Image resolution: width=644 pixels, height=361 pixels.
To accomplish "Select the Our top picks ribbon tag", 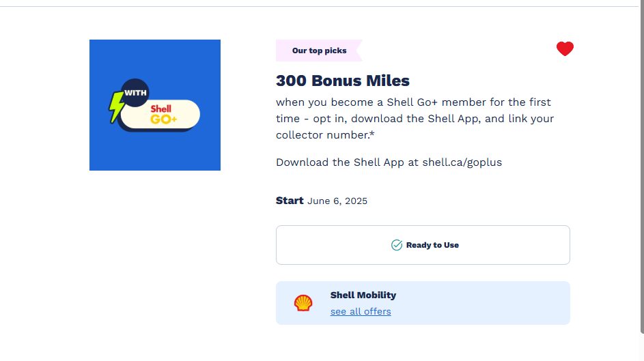I will (x=319, y=50).
